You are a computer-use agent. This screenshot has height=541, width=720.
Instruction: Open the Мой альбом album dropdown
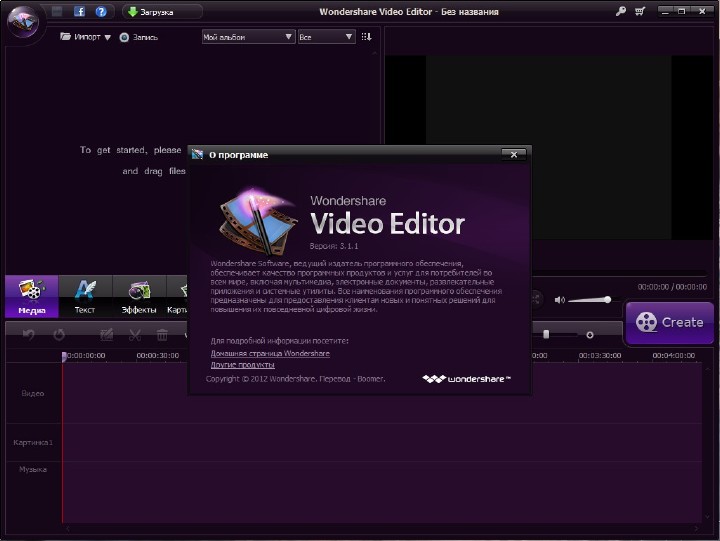pos(247,37)
